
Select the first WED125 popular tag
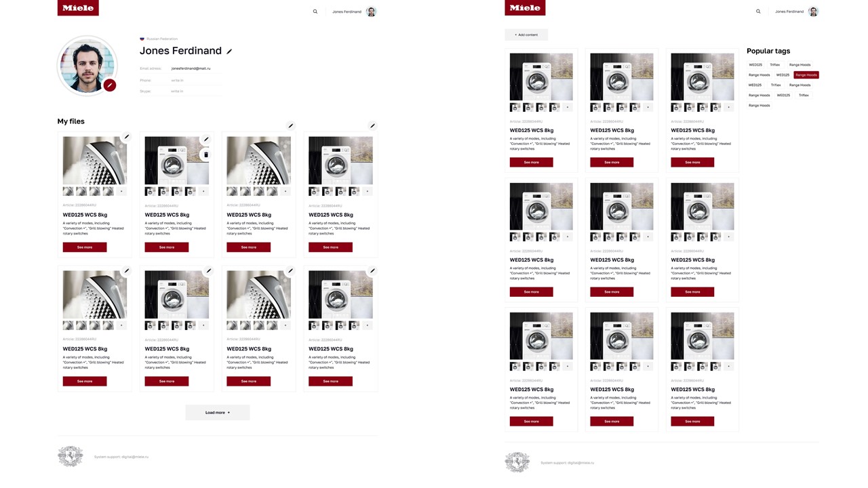pyautogui.click(x=755, y=64)
